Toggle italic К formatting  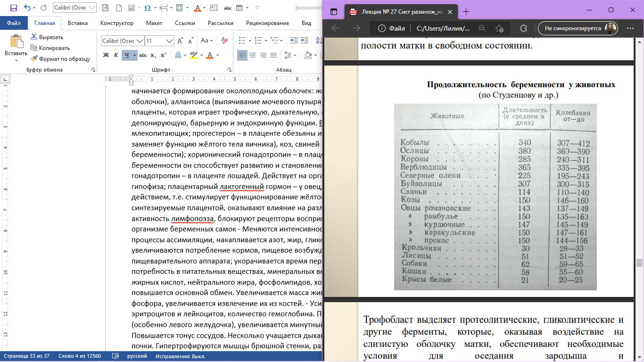click(116, 55)
